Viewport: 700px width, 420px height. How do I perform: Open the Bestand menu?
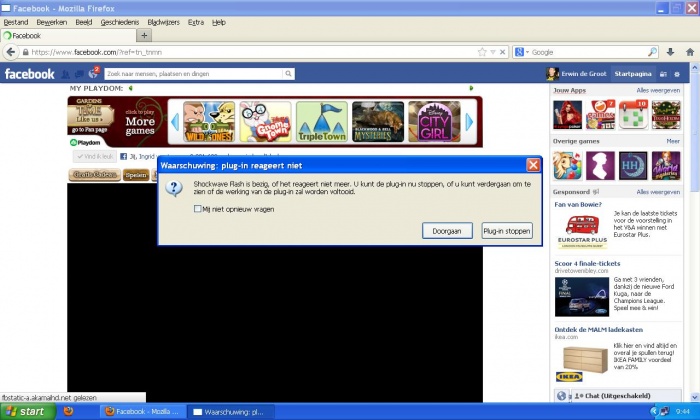point(16,22)
